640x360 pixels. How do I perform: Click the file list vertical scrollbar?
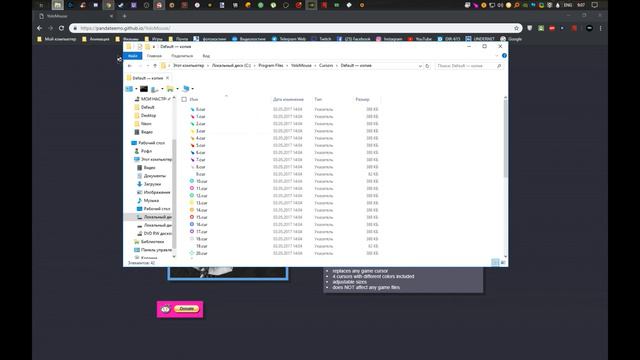tap(505, 139)
